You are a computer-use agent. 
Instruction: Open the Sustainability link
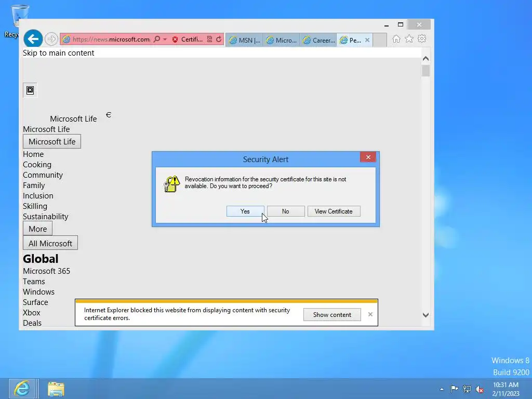46,217
